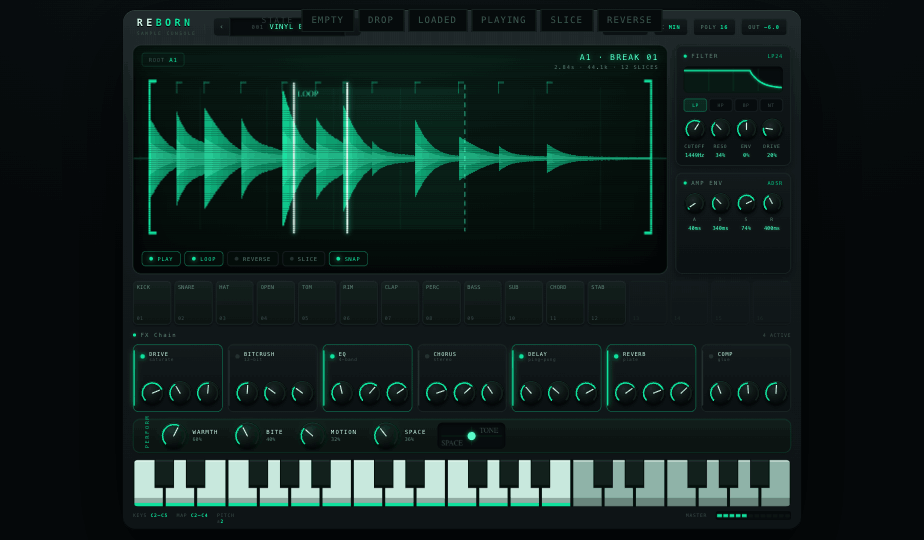Switch to the PLAYING state tab
The width and height of the screenshot is (924, 540).
click(503, 19)
